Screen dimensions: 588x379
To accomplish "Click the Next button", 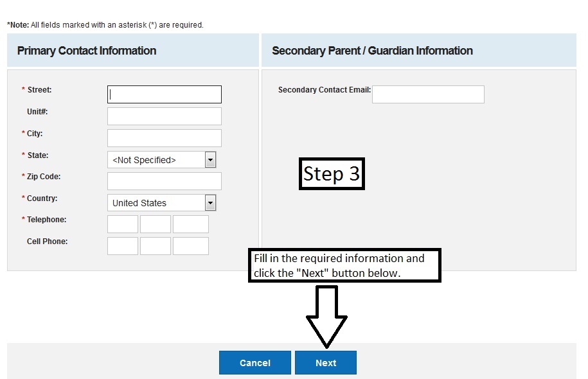I will 326,362.
